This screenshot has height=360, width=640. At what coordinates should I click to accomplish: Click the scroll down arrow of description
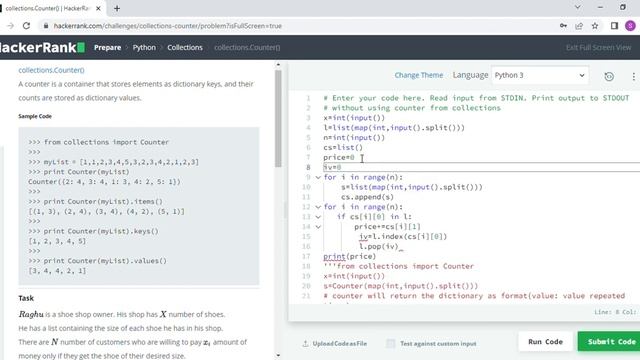click(278, 356)
